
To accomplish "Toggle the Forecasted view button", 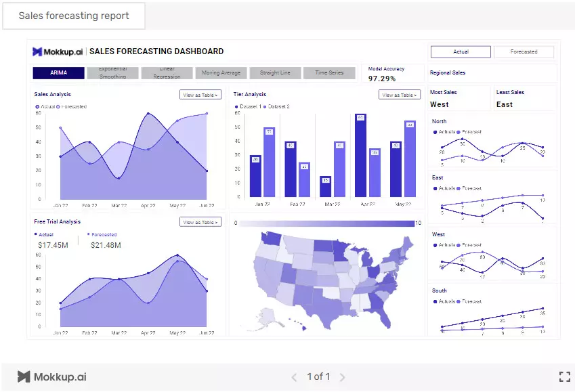I will pyautogui.click(x=524, y=51).
